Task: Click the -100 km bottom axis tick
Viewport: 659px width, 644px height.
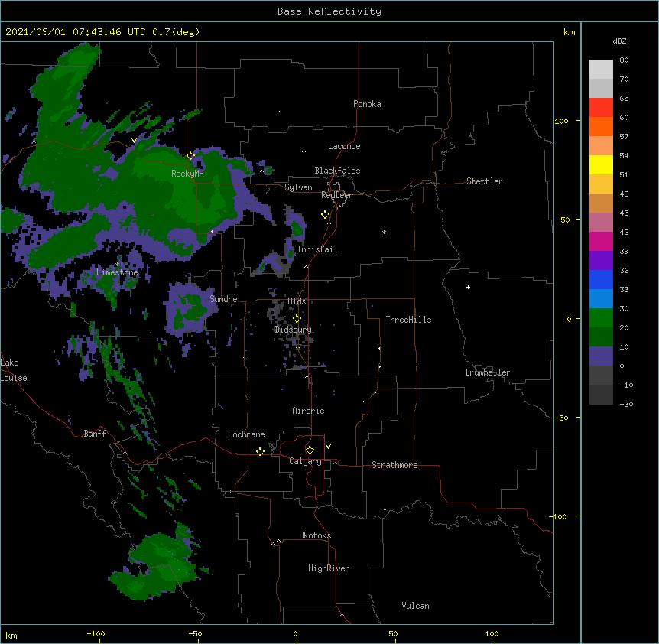Action: (96, 634)
